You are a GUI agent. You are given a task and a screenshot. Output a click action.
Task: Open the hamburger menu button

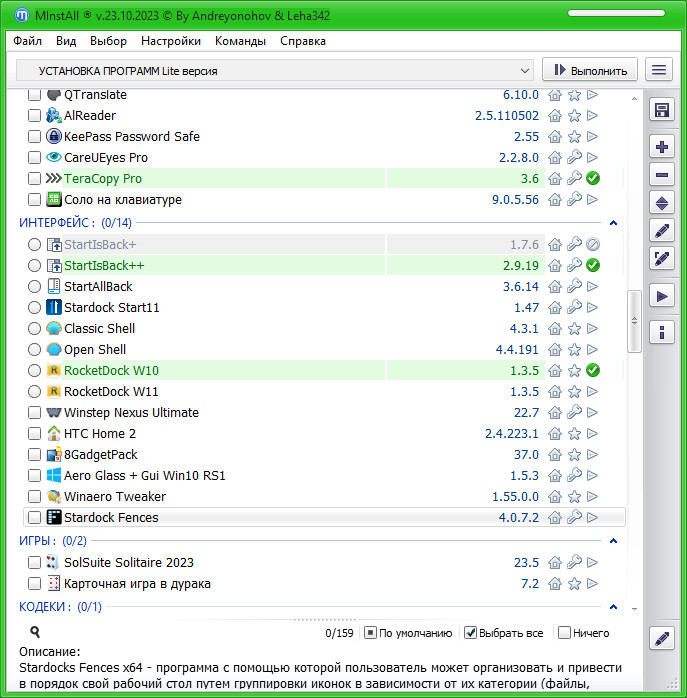pyautogui.click(x=659, y=70)
